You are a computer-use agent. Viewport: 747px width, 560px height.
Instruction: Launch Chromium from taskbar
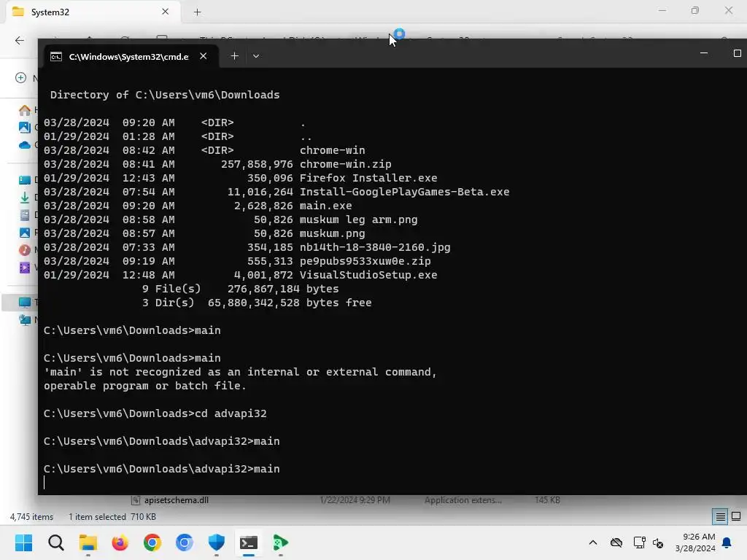pyautogui.click(x=185, y=542)
